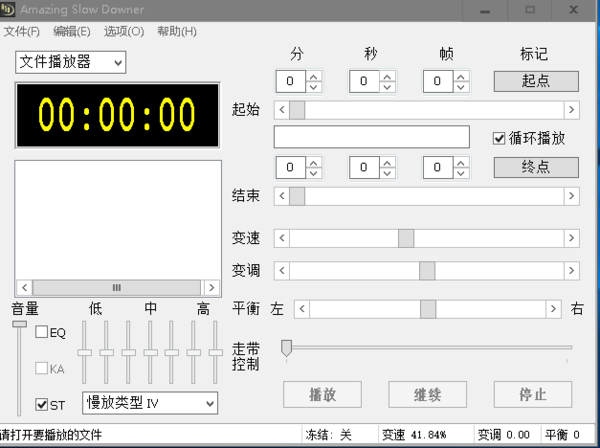600x448 pixels.
Task: Click left arrow of 平衡 slider
Action: tap(302, 309)
